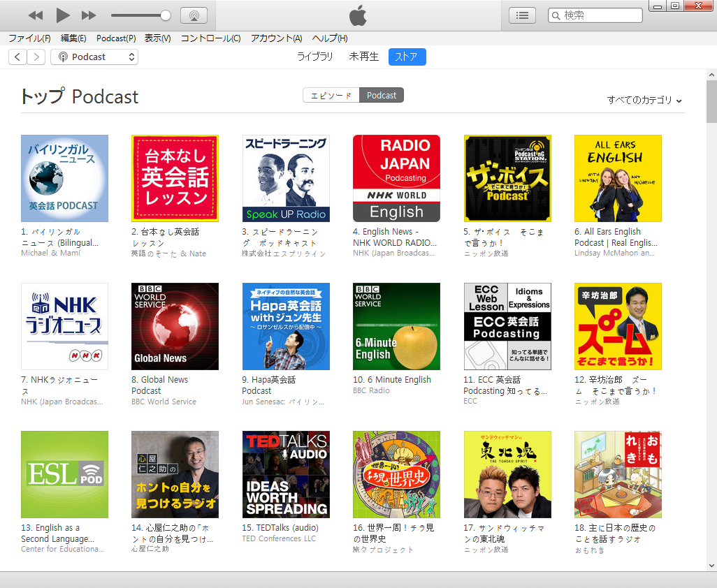The width and height of the screenshot is (717, 588).
Task: Open the おもれき artwork
Action: click(x=618, y=474)
